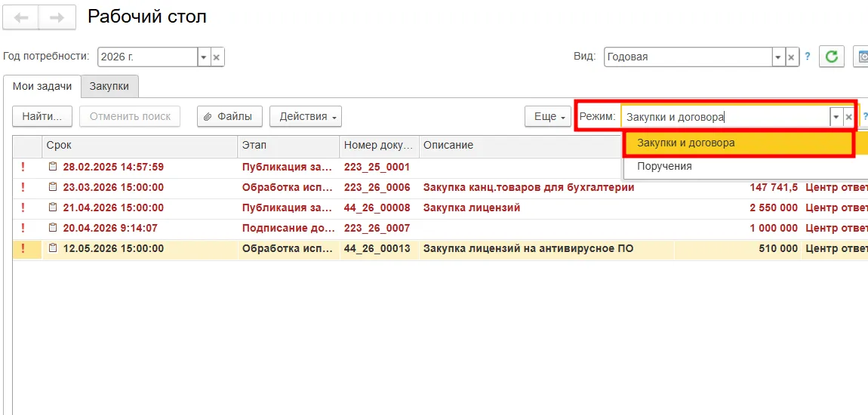Click the document icon in row 21.04.2026

tap(53, 208)
